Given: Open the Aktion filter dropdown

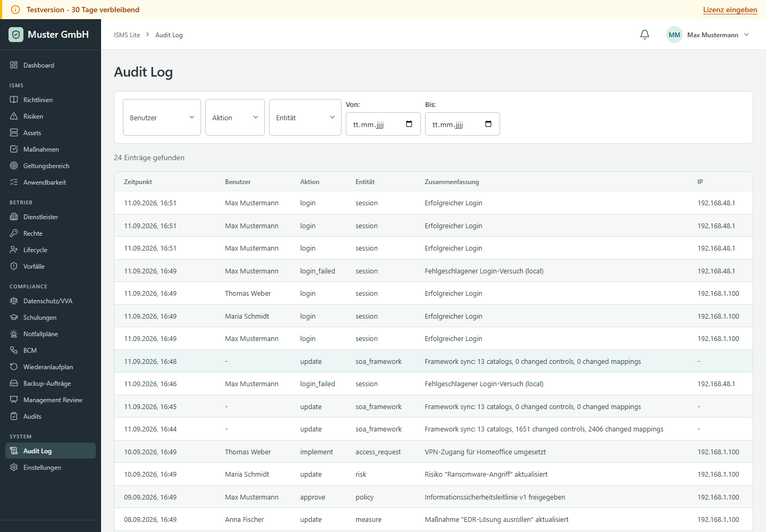Looking at the screenshot, I should coord(235,117).
